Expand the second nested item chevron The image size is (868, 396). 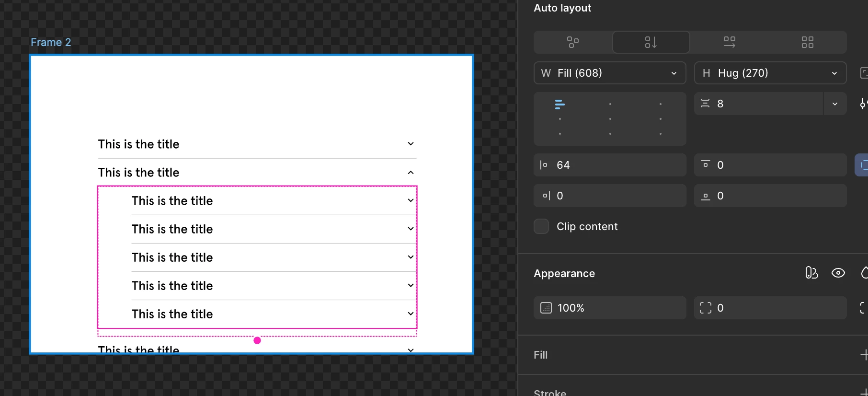[411, 229]
